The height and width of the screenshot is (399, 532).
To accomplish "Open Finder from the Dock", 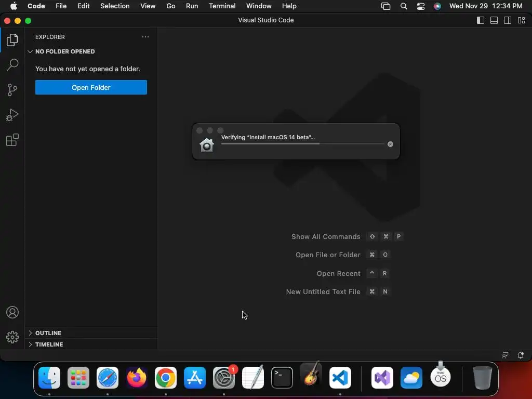I will point(49,378).
